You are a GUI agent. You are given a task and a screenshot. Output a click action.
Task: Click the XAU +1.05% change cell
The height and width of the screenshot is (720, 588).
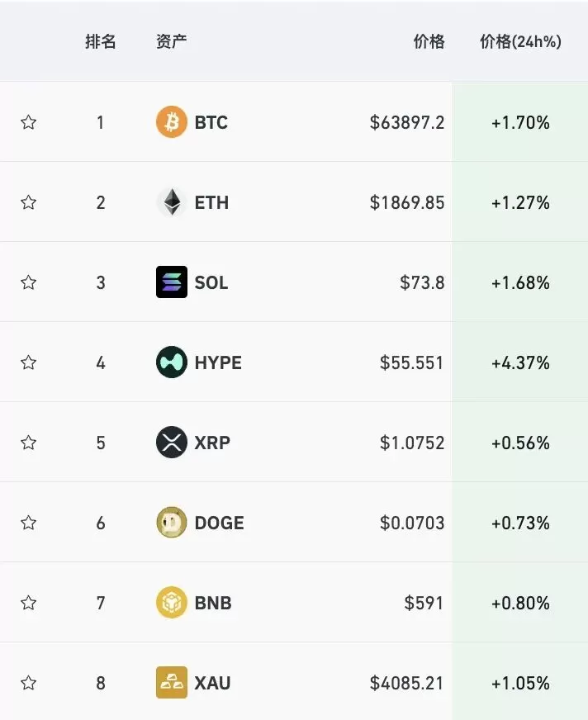(520, 683)
